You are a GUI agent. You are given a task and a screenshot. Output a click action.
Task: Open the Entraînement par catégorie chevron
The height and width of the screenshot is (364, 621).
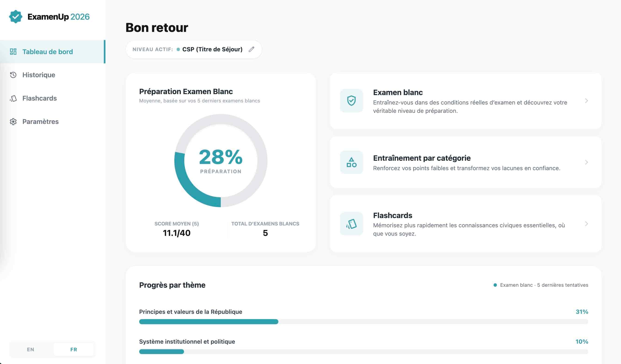coord(587,162)
